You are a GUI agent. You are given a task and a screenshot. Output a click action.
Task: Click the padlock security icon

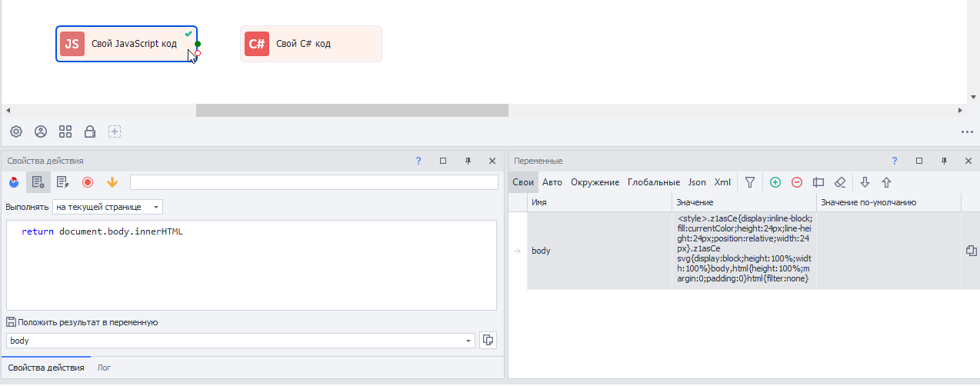pyautogui.click(x=90, y=131)
